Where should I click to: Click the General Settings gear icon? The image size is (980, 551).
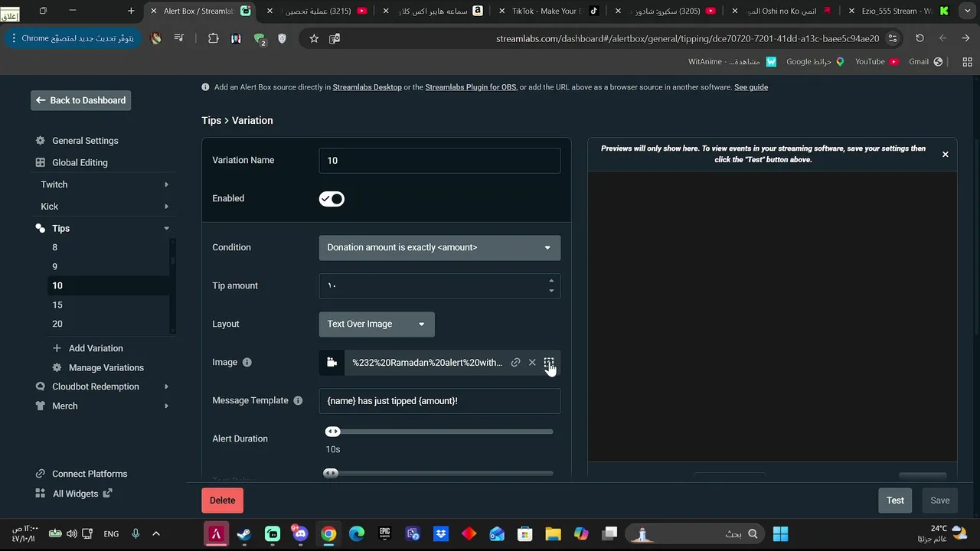click(41, 141)
